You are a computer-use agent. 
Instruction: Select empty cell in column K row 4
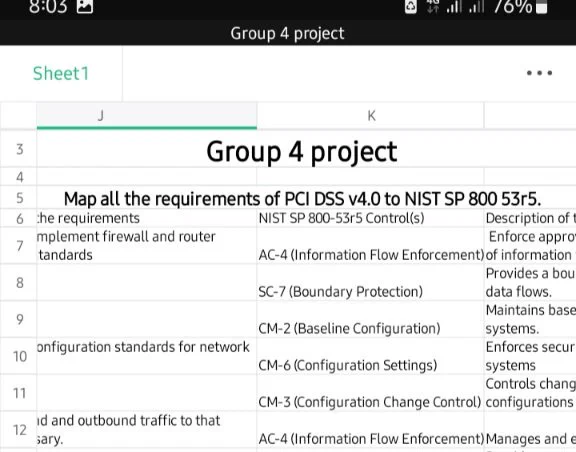(x=371, y=177)
